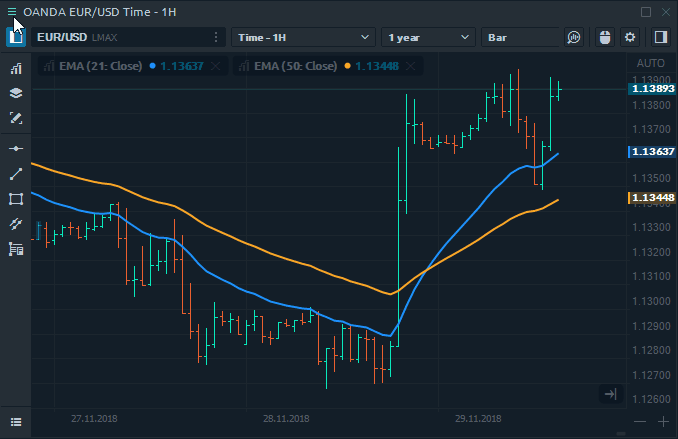Image resolution: width=678 pixels, height=439 pixels.
Task: Open EUR/USD symbol options menu dots
Action: click(216, 38)
